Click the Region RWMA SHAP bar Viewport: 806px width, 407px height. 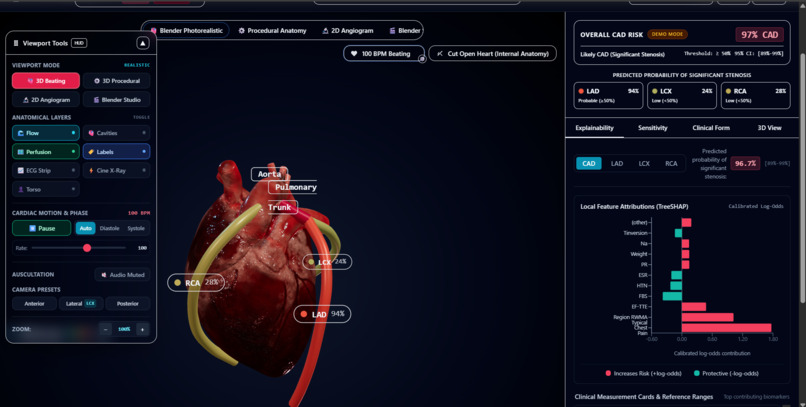[707, 317]
